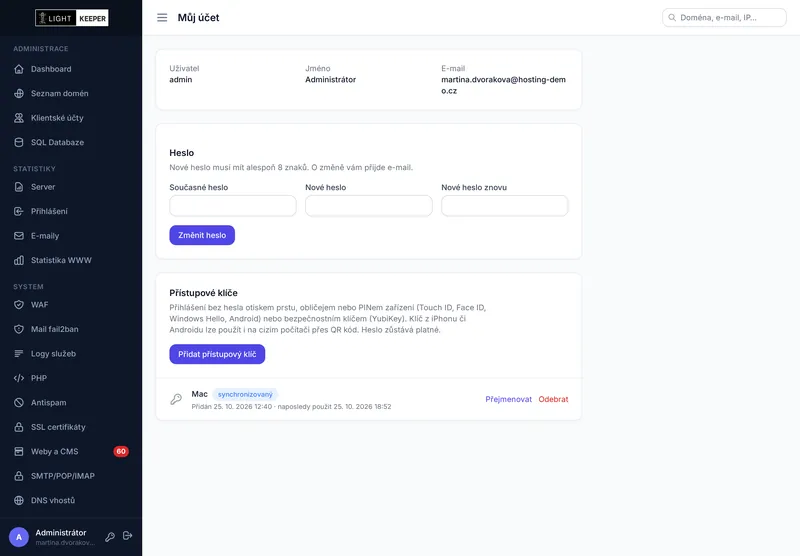The width and height of the screenshot is (800, 556).
Task: Click the logout icon in sidebar footer
Action: pos(128,536)
